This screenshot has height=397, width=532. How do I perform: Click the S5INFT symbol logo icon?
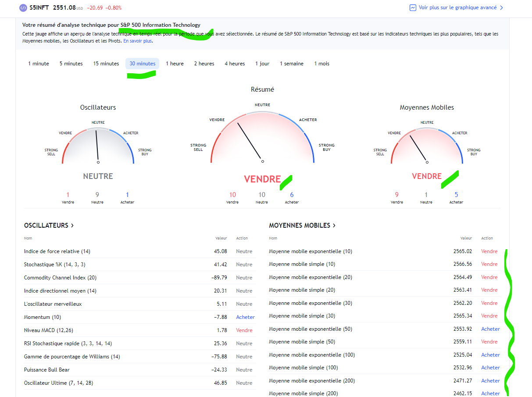click(23, 8)
